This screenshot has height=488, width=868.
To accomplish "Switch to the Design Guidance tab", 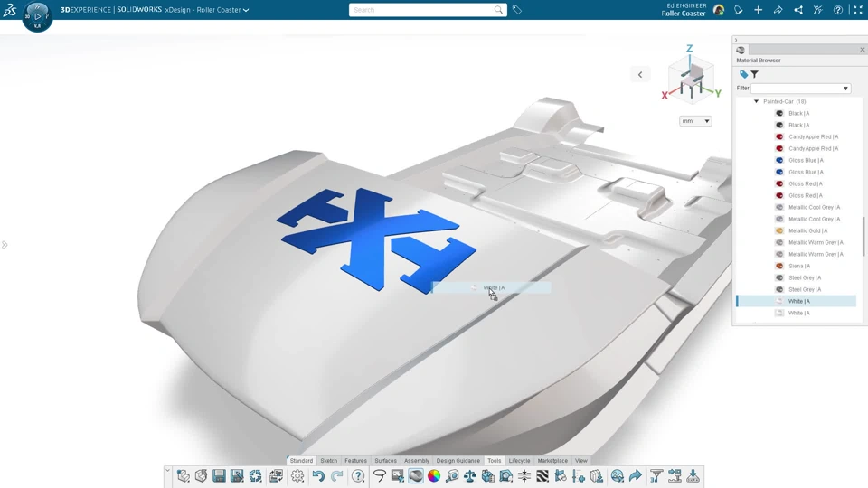I will point(458,460).
